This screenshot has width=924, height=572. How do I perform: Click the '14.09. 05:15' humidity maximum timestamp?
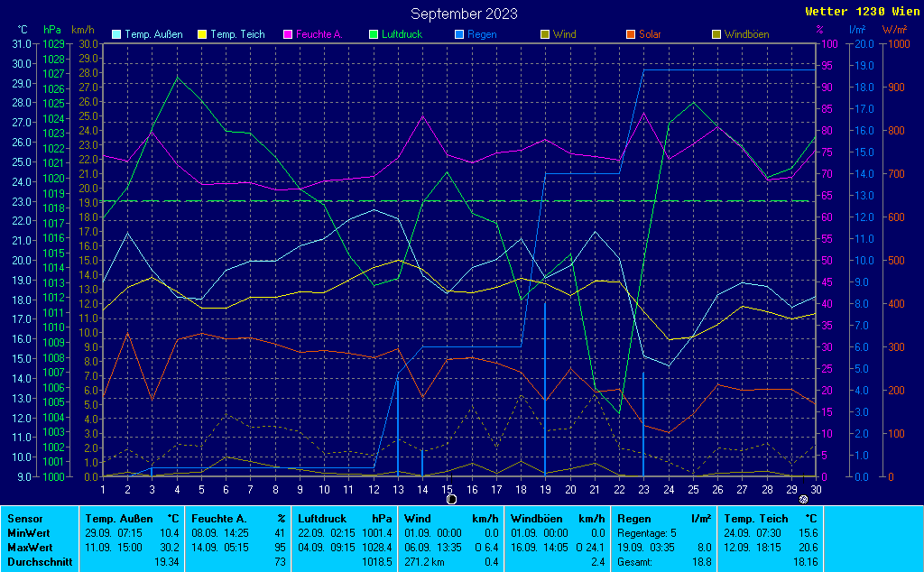click(220, 548)
